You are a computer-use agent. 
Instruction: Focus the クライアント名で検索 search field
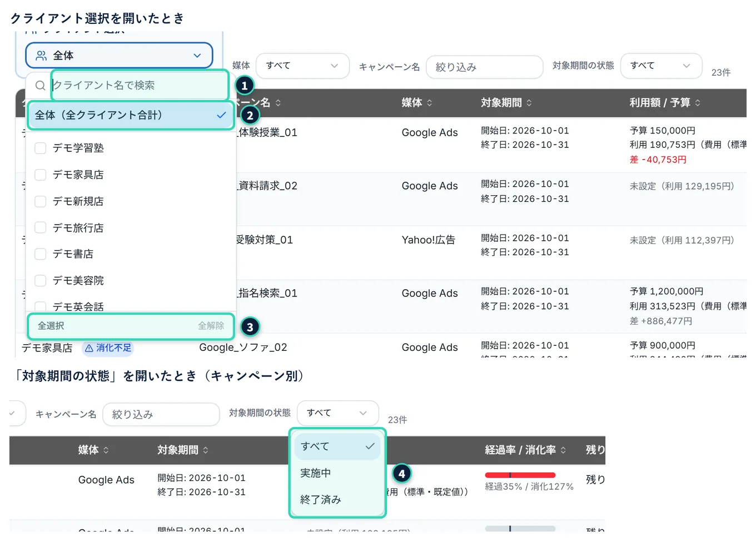tap(139, 86)
